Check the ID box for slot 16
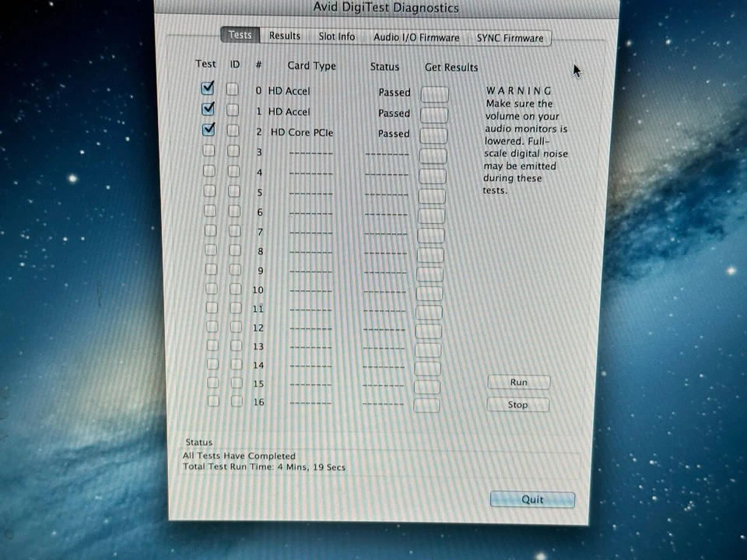The width and height of the screenshot is (747, 560). coord(237,401)
